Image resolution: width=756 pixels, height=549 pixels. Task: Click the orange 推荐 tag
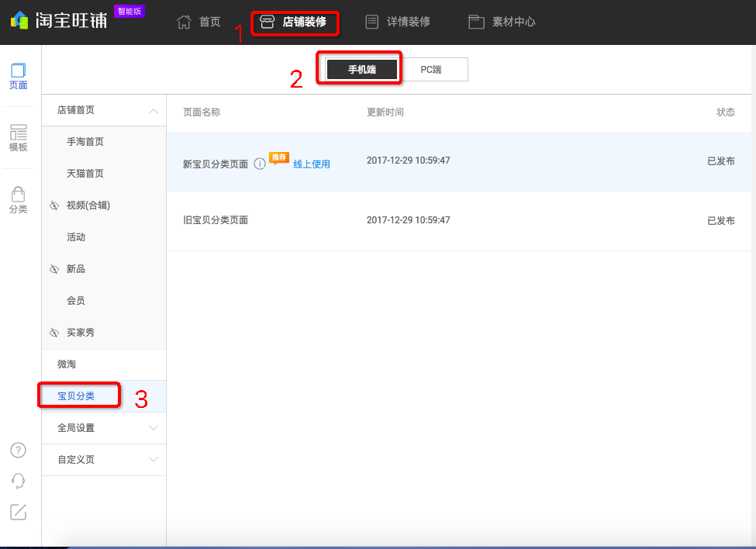[x=279, y=158]
